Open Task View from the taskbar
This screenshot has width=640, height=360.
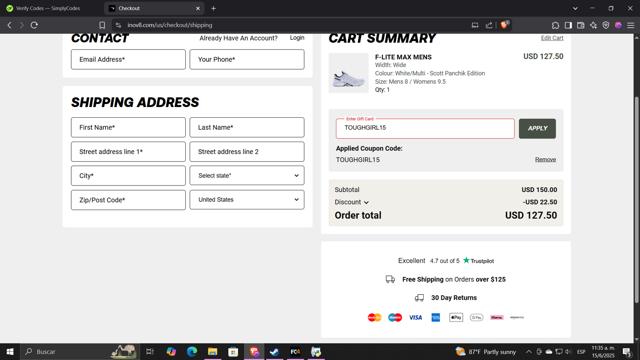150,351
